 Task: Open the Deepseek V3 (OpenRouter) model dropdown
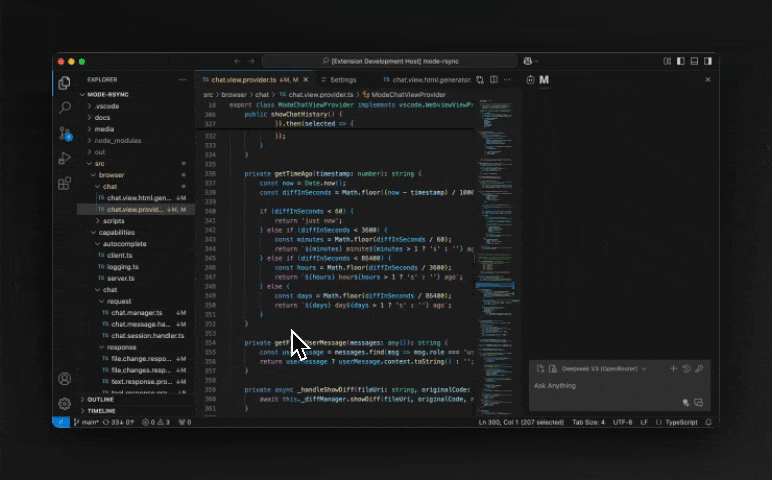pos(604,369)
